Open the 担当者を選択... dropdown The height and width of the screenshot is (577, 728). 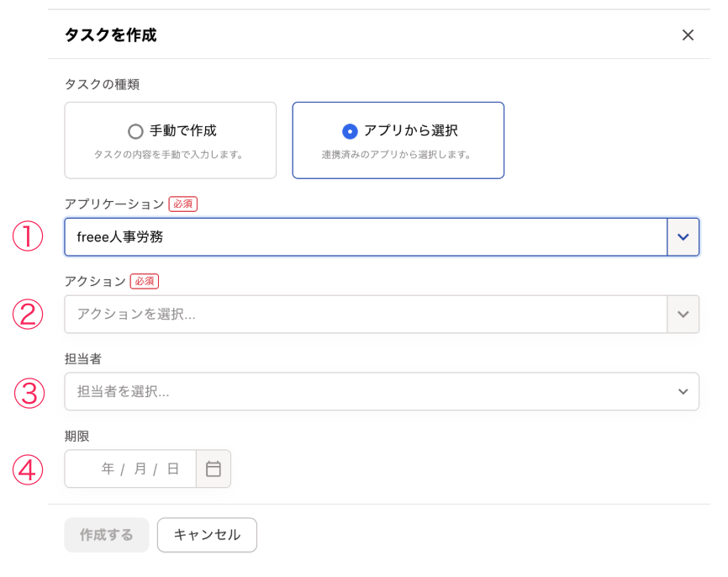[x=382, y=391]
